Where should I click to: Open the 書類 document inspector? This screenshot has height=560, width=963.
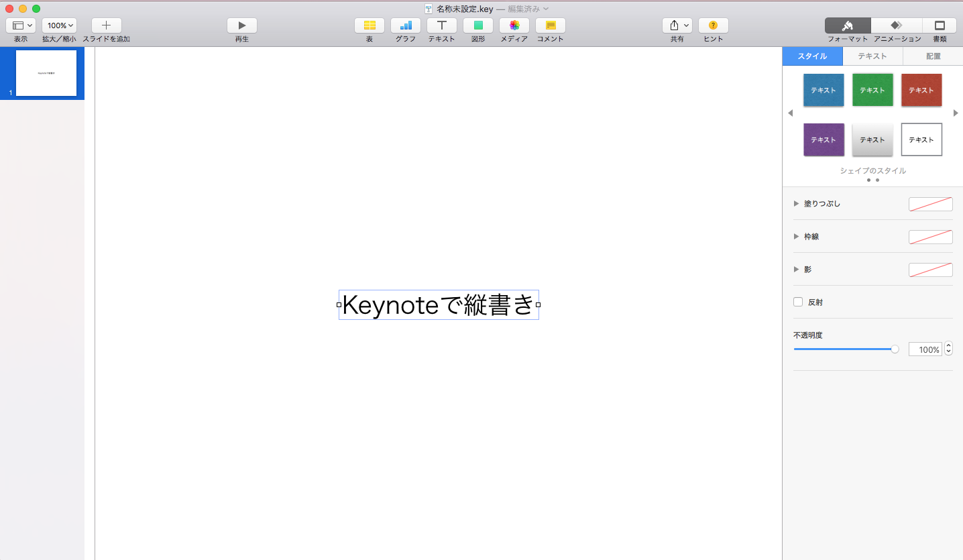click(x=940, y=25)
